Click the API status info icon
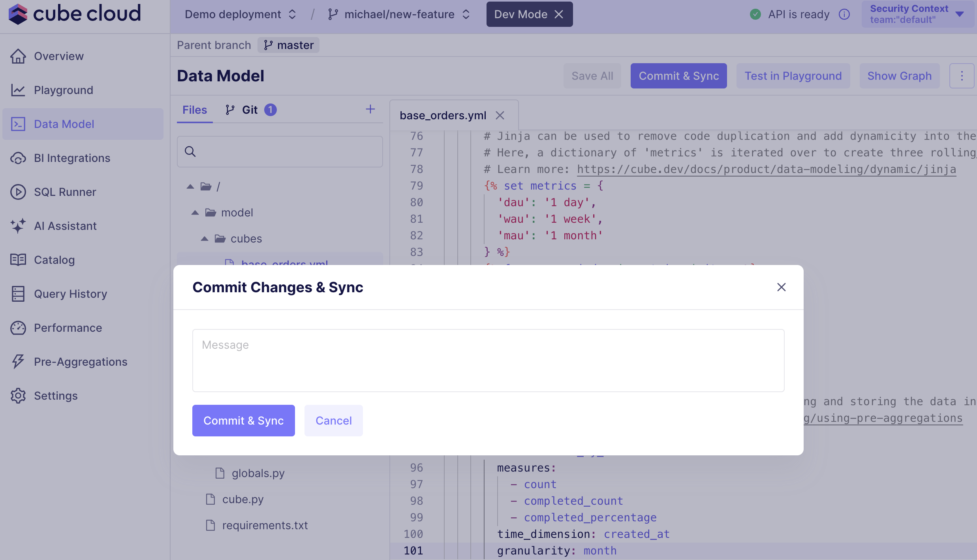 tap(844, 14)
